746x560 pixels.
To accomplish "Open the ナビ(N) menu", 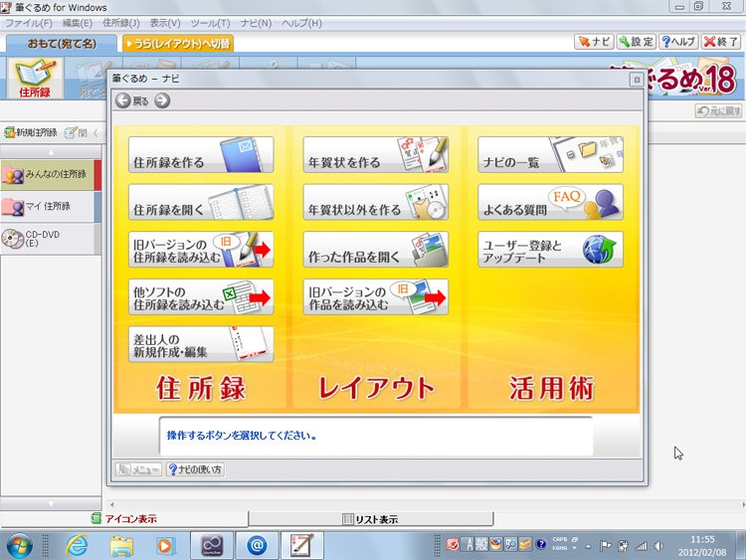I will 256,23.
